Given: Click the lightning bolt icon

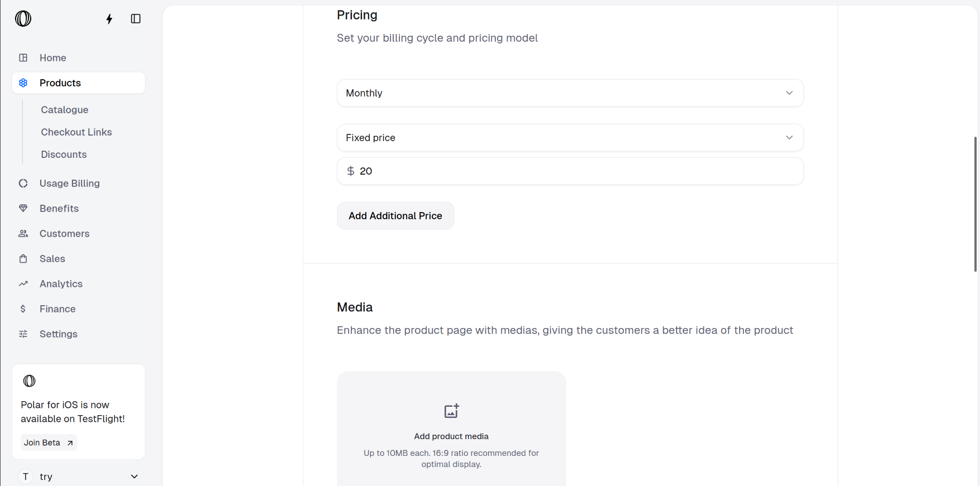Looking at the screenshot, I should [x=109, y=19].
